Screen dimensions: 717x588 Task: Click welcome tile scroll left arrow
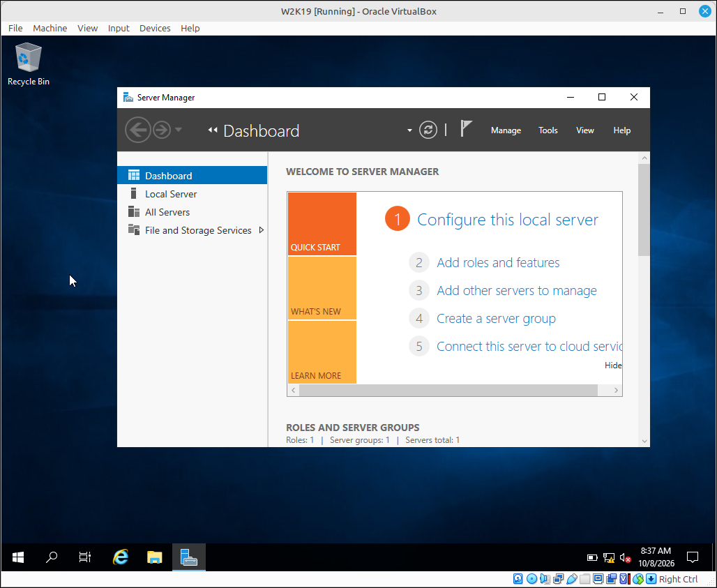(294, 390)
